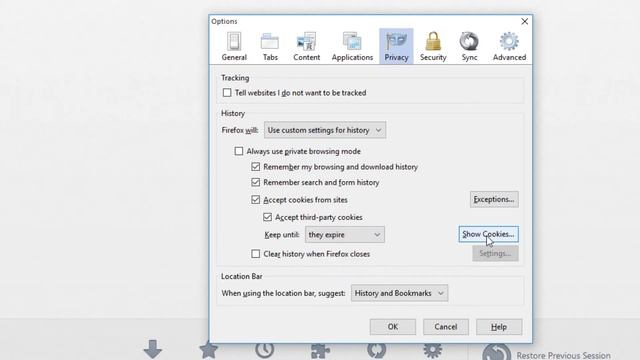The height and width of the screenshot is (360, 640).
Task: Uncheck Remember search and form history
Action: click(x=256, y=182)
